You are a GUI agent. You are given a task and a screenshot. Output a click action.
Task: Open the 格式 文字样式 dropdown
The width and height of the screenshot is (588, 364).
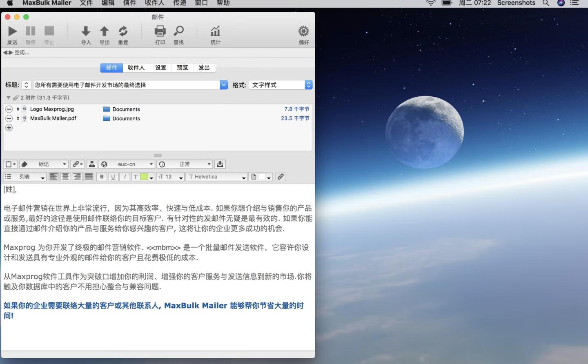281,85
